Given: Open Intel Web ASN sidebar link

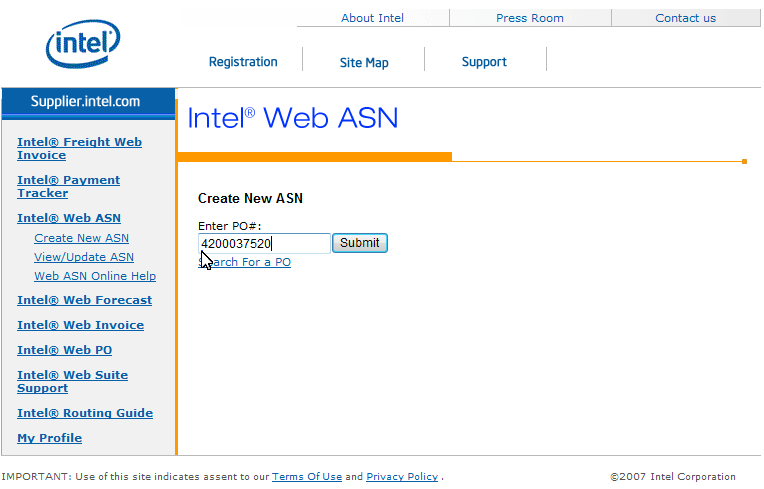Looking at the screenshot, I should coord(69,218).
